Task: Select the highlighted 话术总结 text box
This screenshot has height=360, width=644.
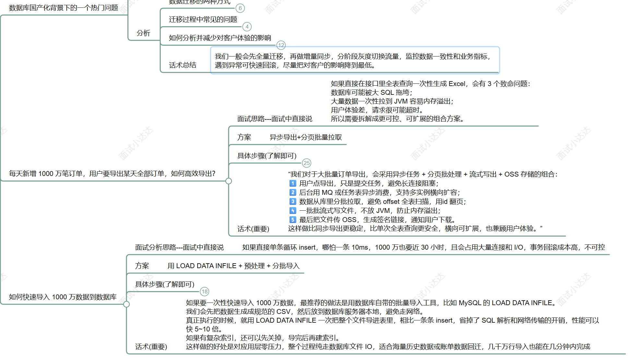Action: pos(355,61)
